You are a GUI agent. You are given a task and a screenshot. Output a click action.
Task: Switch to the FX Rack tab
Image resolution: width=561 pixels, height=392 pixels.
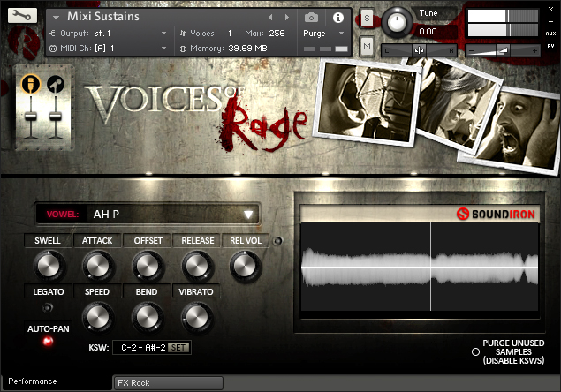(168, 382)
